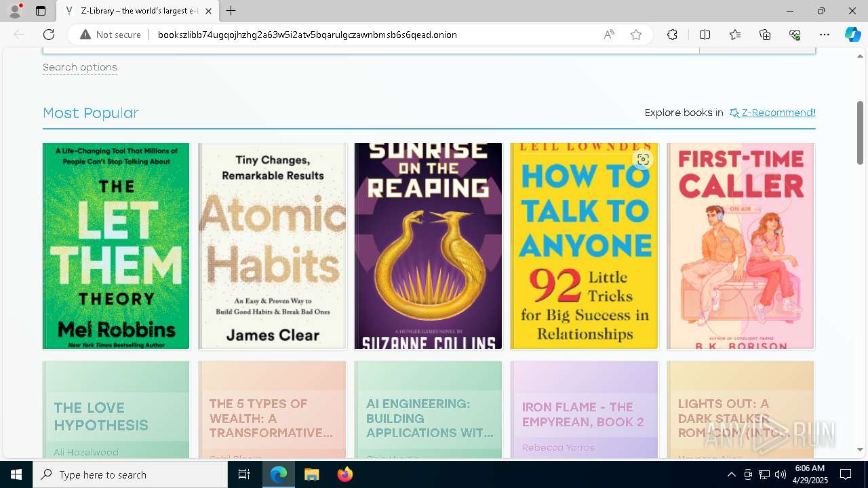Open the Favorites list

pyautogui.click(x=735, y=35)
